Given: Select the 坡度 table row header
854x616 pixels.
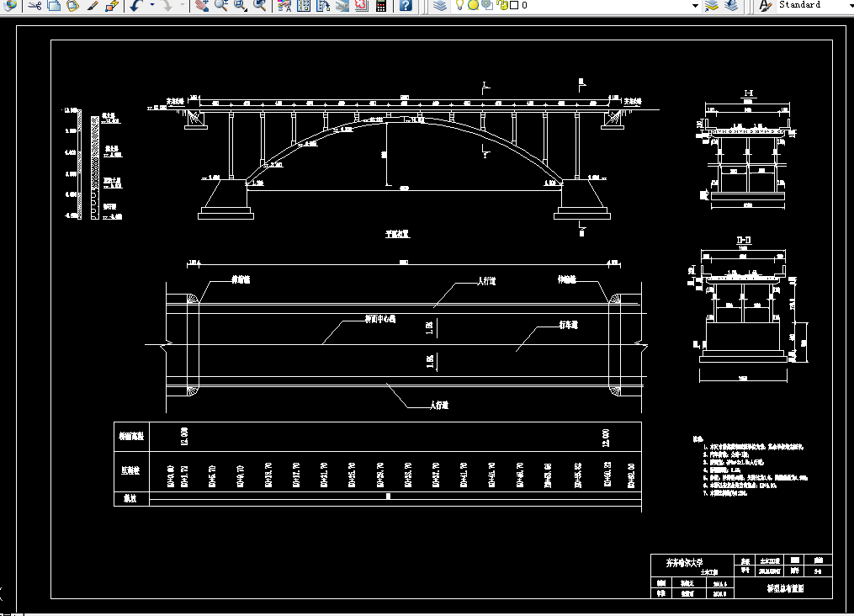Looking at the screenshot, I should point(130,498).
